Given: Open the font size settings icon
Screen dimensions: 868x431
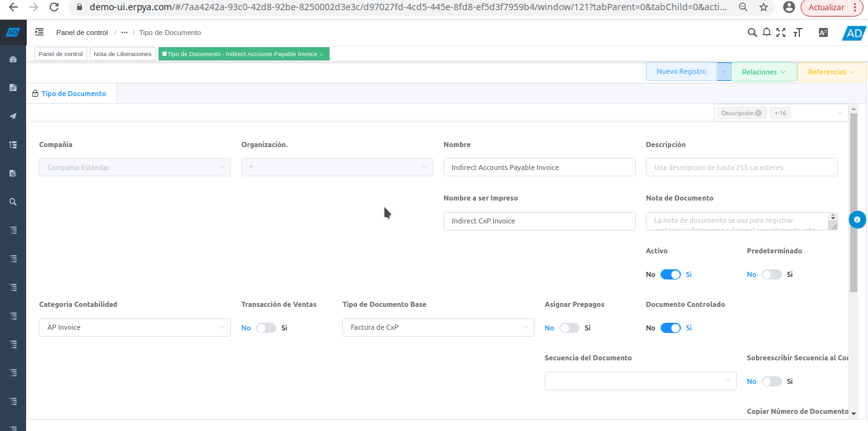Looking at the screenshot, I should pyautogui.click(x=797, y=32).
